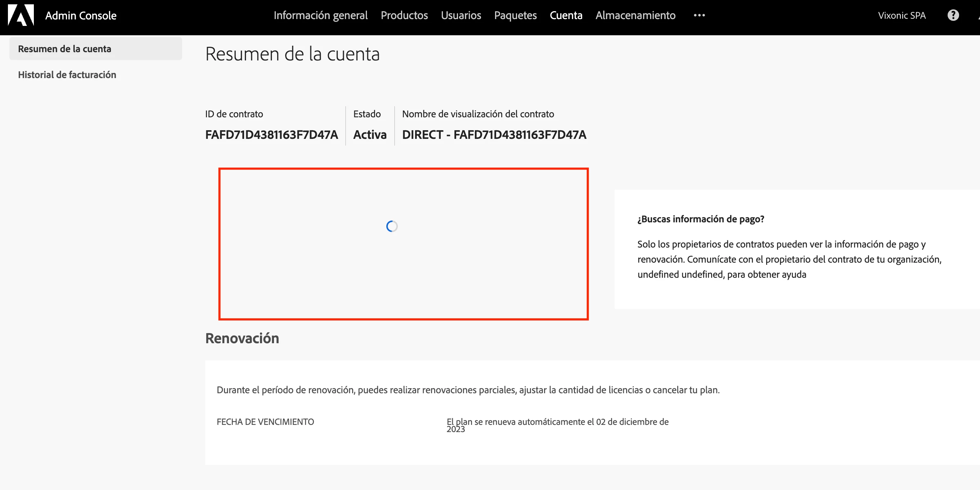Viewport: 980px width, 490px height.
Task: Go to Almacenamiento tab
Action: click(x=635, y=15)
